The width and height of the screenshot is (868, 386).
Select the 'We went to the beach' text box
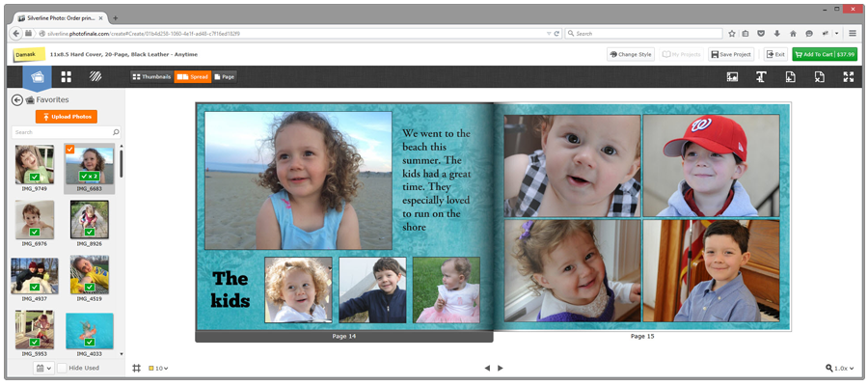point(436,180)
